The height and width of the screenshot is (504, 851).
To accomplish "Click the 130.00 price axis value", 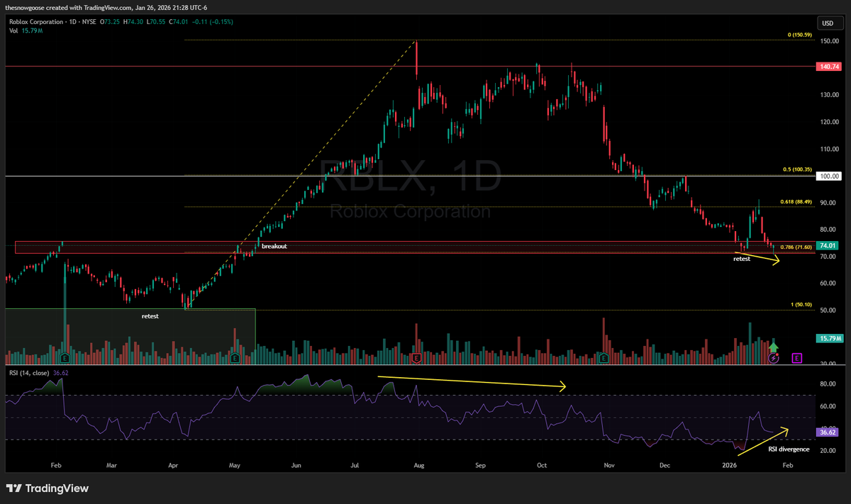I will [x=830, y=95].
